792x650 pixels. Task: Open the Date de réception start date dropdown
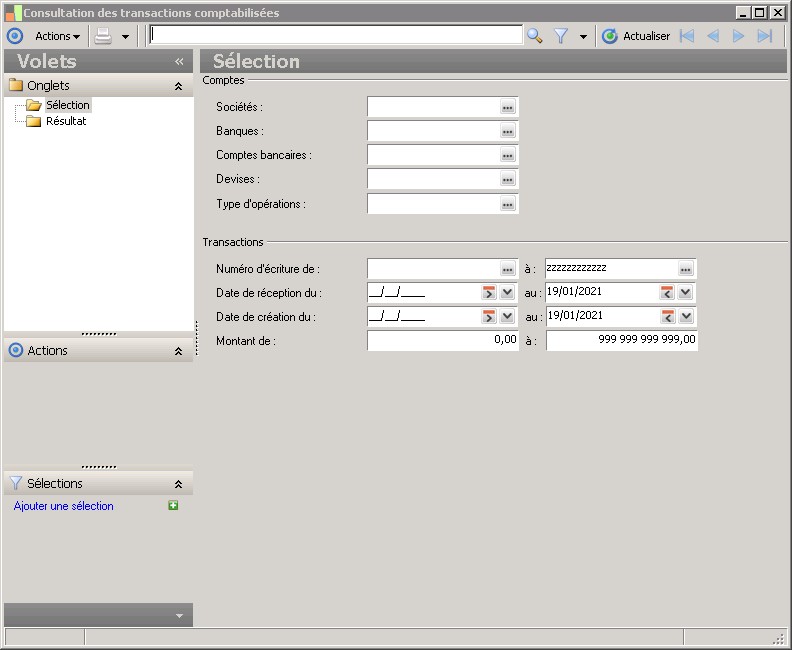pyautogui.click(x=508, y=292)
